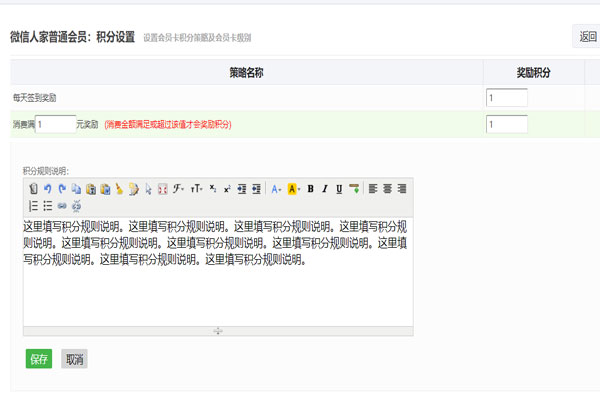Align text to the left
The image size is (600, 400).
tap(373, 189)
